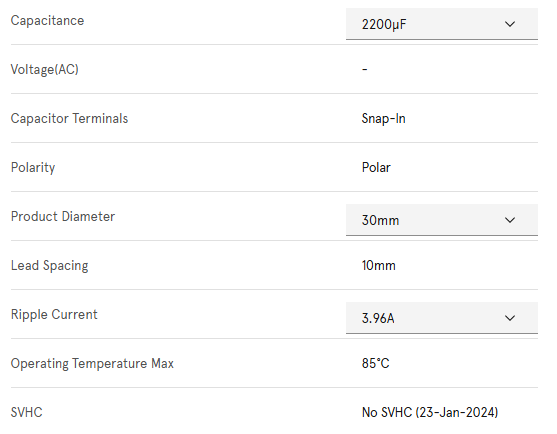
Task: Click the Operating Temperature Max label
Action: tap(92, 364)
